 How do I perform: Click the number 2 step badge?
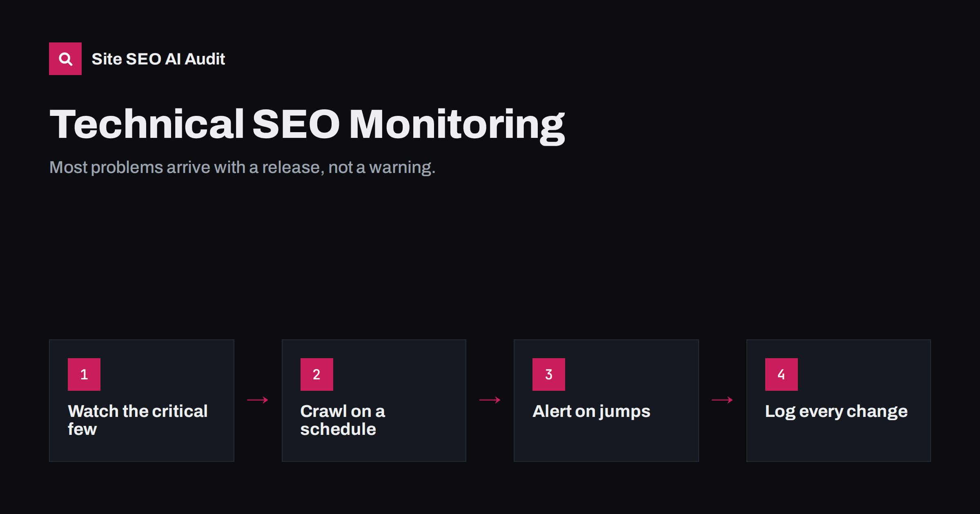[x=317, y=374]
